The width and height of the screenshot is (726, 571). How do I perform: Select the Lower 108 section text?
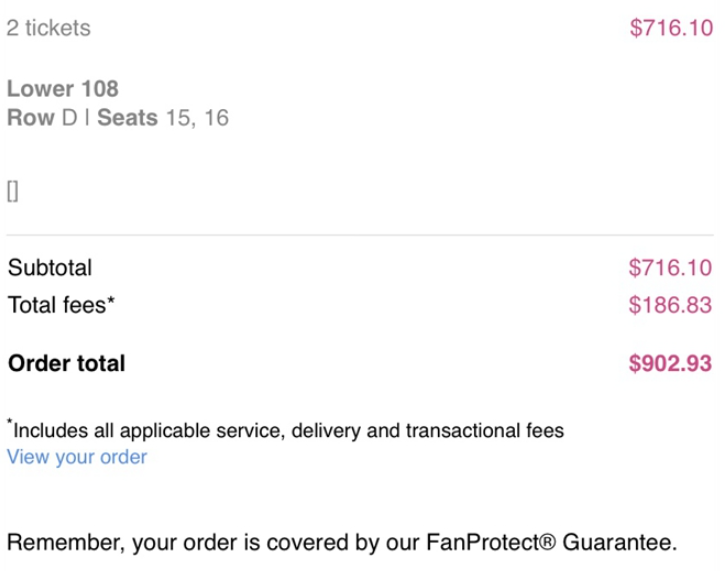(62, 89)
